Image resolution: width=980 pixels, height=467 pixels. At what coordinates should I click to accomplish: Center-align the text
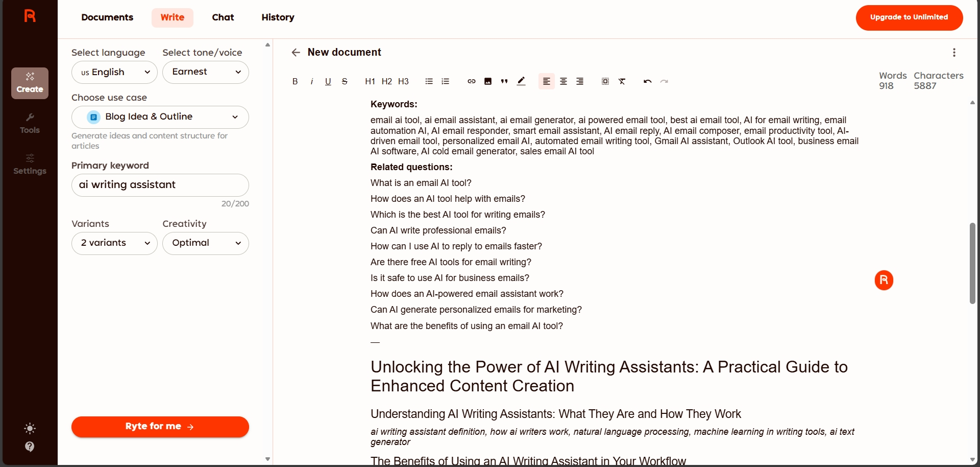pyautogui.click(x=563, y=82)
